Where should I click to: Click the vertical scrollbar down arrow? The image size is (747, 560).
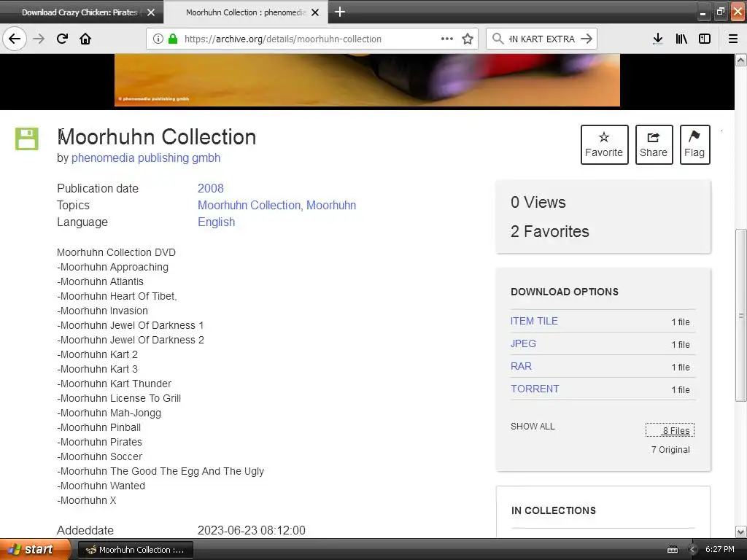[x=741, y=532]
